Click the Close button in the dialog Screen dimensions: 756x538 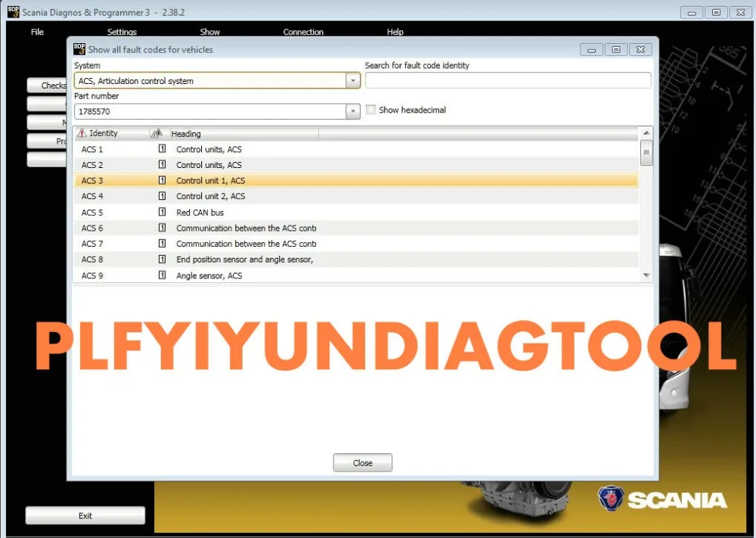[x=363, y=463]
